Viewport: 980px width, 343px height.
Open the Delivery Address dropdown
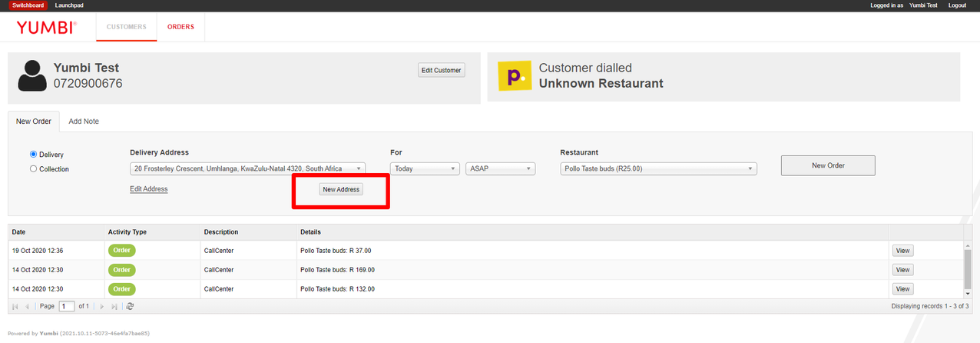click(248, 168)
